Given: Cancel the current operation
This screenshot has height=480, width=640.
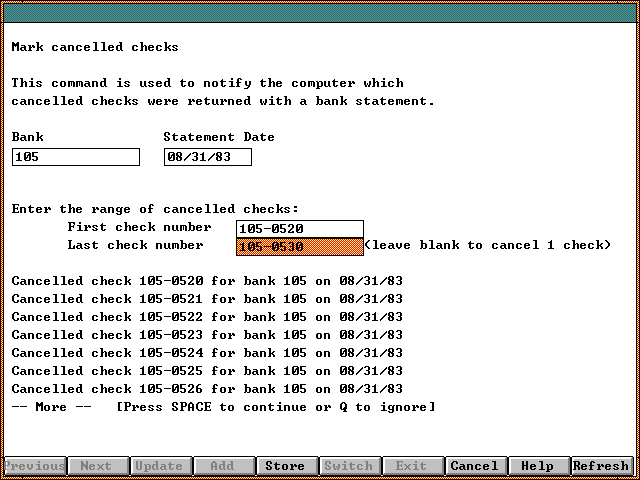Looking at the screenshot, I should pos(474,466).
